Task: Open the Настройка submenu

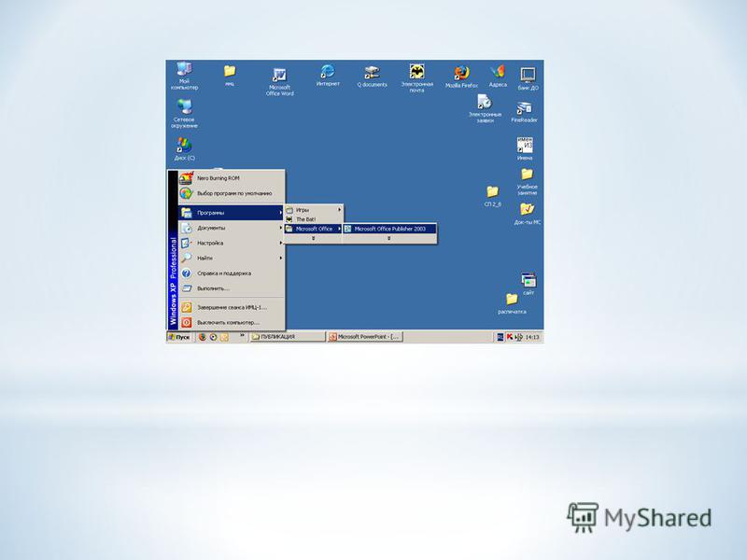Action: (232, 243)
